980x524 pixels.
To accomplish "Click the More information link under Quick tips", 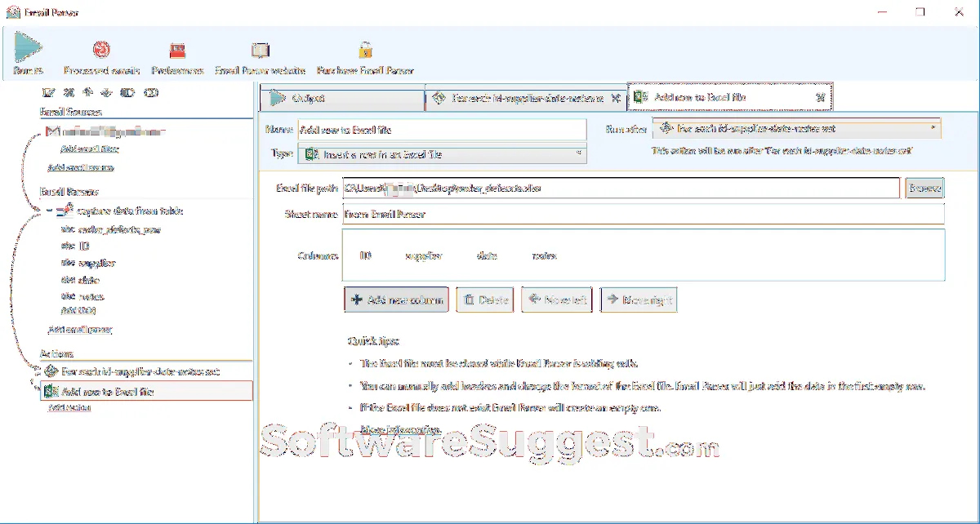I will pos(400,429).
